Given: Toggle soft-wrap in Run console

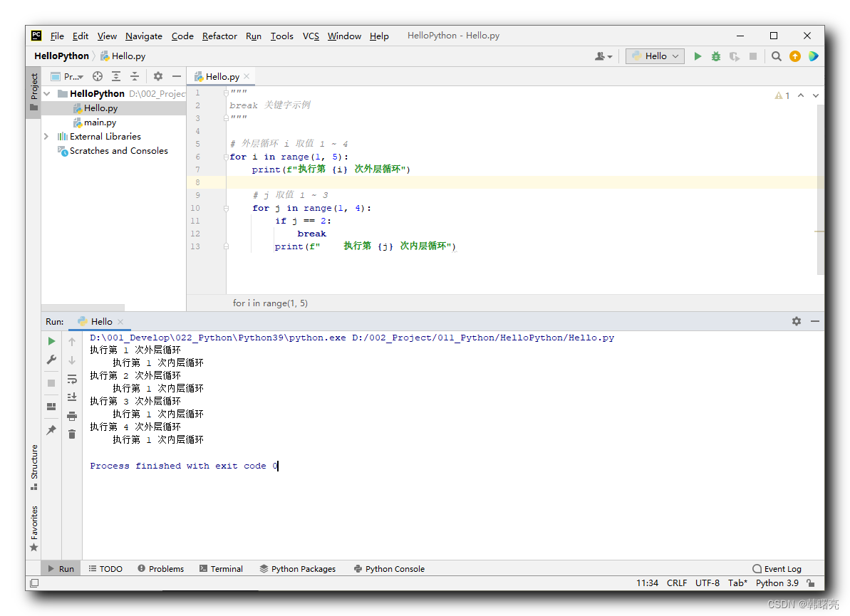Looking at the screenshot, I should click(x=72, y=379).
